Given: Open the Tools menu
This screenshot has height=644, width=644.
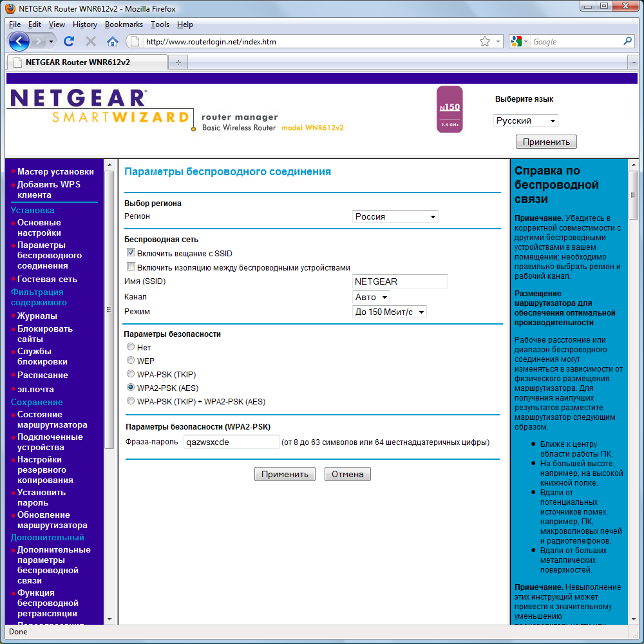Looking at the screenshot, I should tap(160, 24).
